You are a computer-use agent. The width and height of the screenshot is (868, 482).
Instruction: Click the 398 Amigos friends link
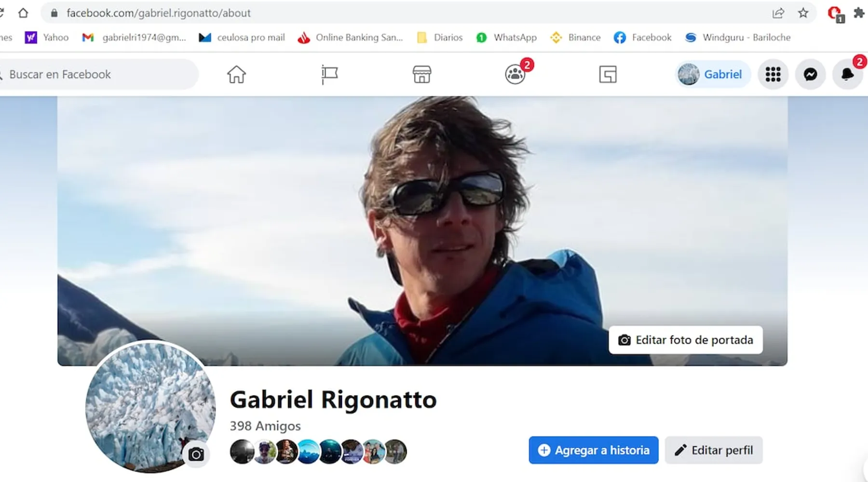[265, 426]
